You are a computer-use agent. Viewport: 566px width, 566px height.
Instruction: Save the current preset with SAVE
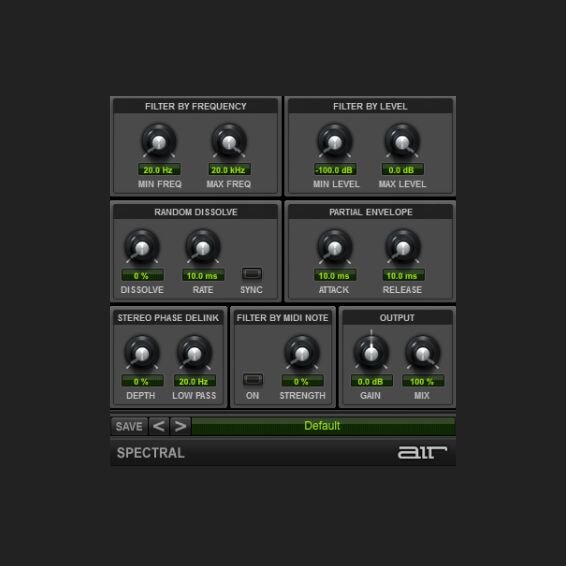point(129,426)
